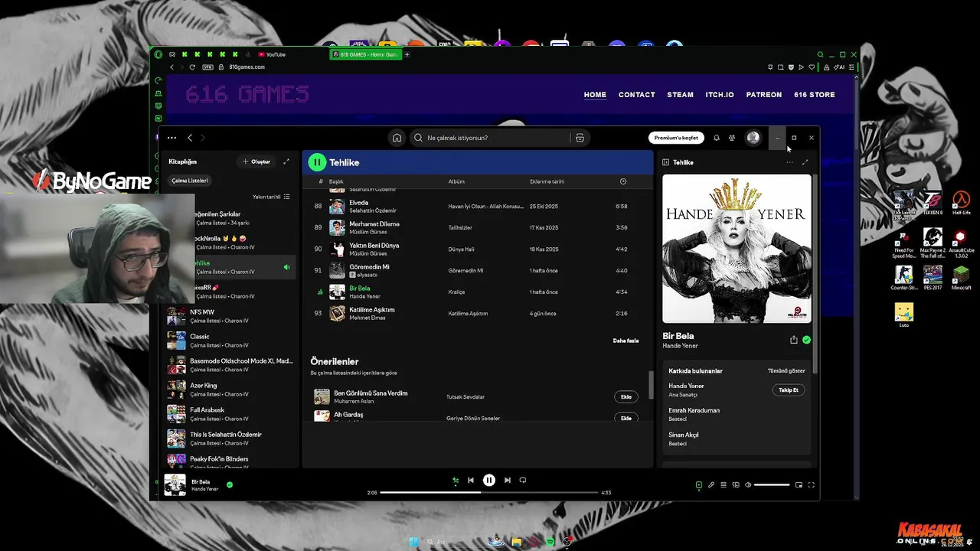Enter fullscreen from the player bar
The height and width of the screenshot is (551, 980).
point(811,484)
